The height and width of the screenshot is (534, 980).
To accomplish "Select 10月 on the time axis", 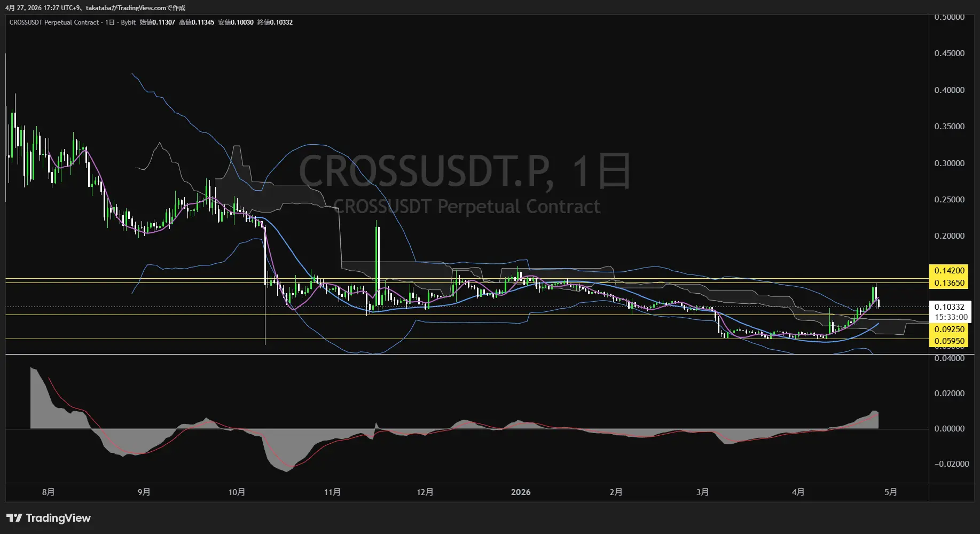I will coord(237,492).
